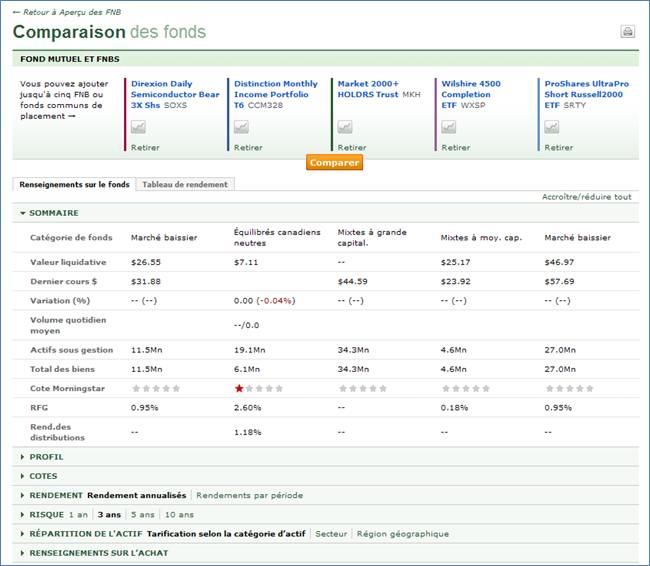The height and width of the screenshot is (566, 650).
Task: Click Retour à Aperçu des FNB link
Action: [67, 12]
